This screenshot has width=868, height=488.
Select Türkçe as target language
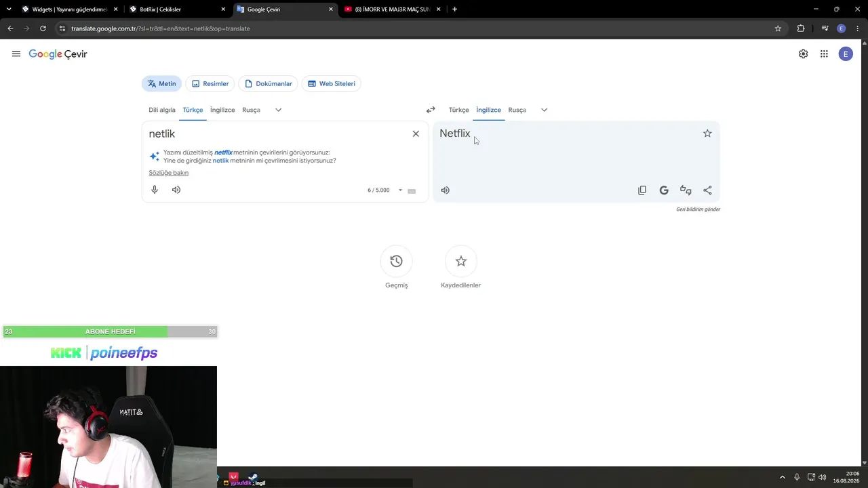pyautogui.click(x=458, y=110)
